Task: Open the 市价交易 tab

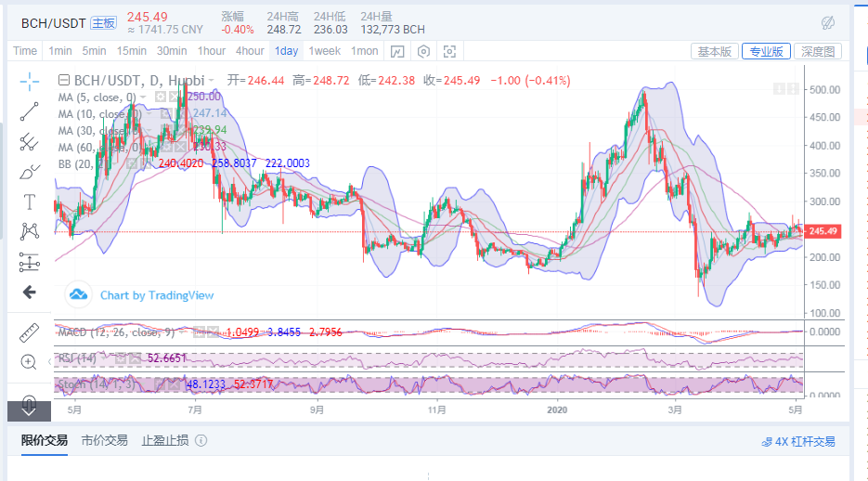Action: pyautogui.click(x=105, y=440)
